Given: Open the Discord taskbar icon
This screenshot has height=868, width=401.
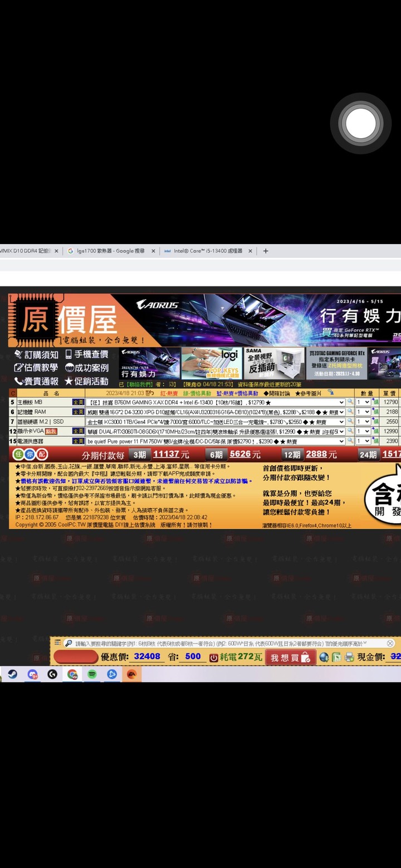Looking at the screenshot, I should point(32,674).
